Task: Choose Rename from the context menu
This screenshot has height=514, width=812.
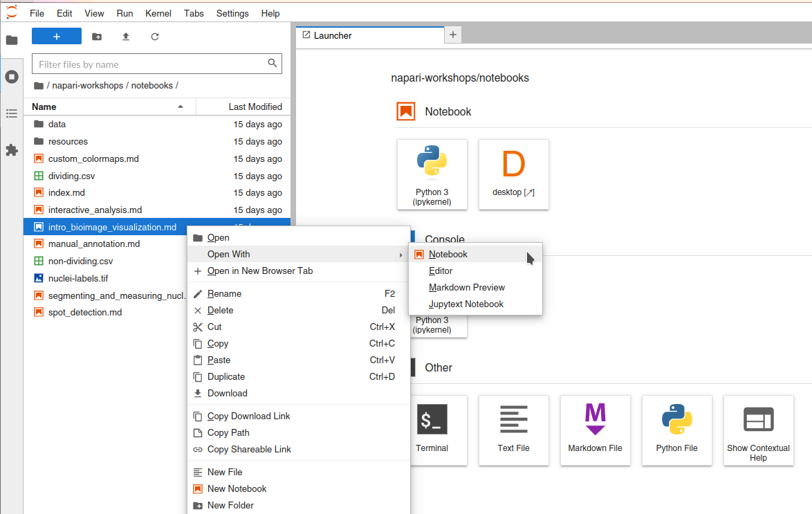Action: tap(221, 293)
